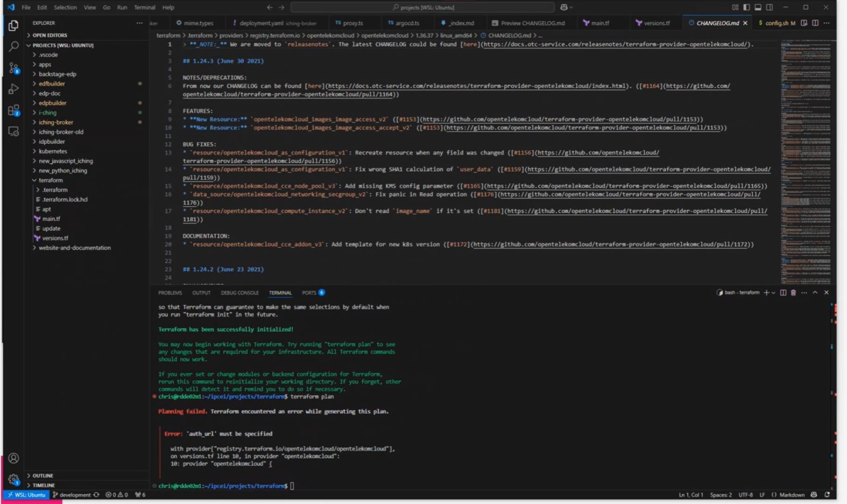The width and height of the screenshot is (847, 504).
Task: Open the File menu
Action: click(26, 7)
